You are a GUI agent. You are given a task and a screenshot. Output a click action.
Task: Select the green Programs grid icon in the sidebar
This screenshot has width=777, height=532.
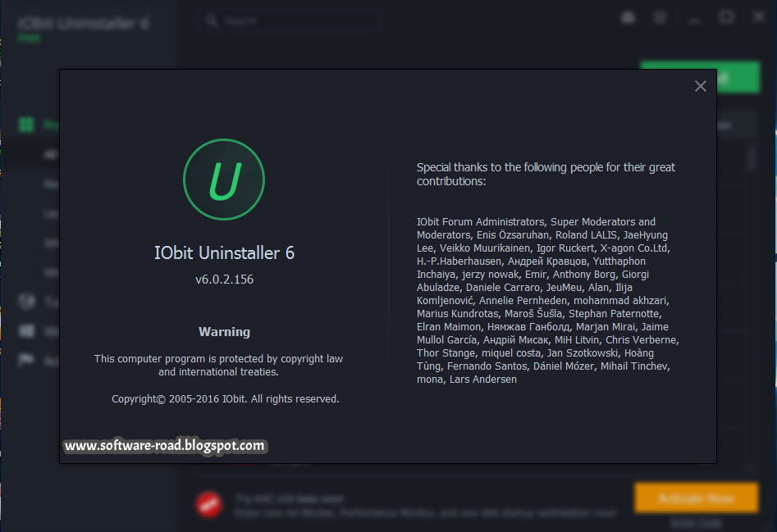tap(26, 125)
